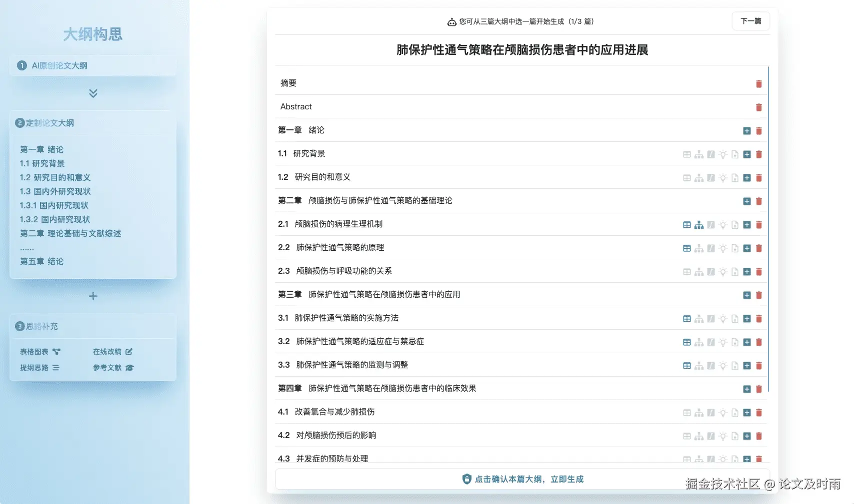Viewport: 854px width, 504px height.
Task: Click the 提纲思路 list icon
Action: [x=56, y=368]
